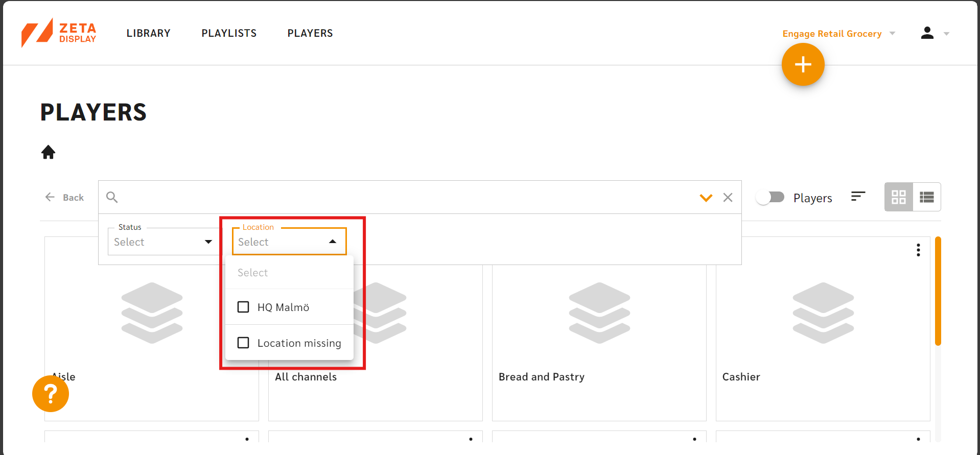
Task: Click the search magnifier icon
Action: click(112, 197)
